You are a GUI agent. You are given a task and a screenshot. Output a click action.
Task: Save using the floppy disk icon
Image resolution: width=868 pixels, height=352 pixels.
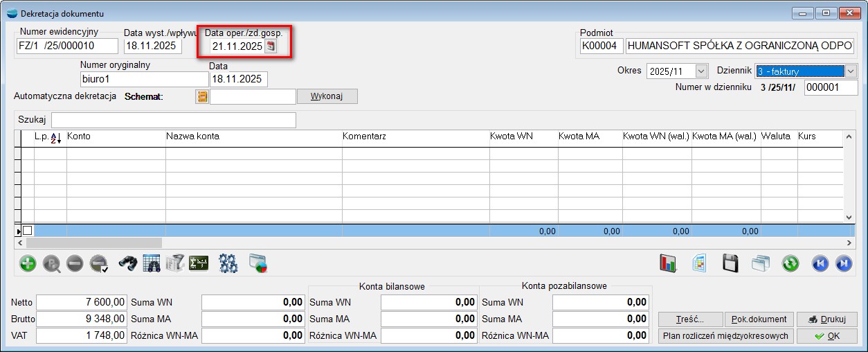pos(730,263)
